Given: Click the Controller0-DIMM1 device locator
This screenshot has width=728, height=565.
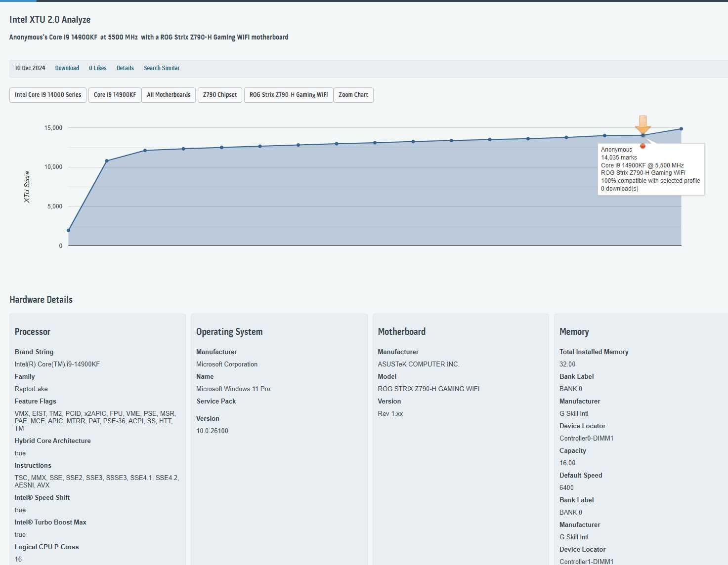Looking at the screenshot, I should 586,438.
